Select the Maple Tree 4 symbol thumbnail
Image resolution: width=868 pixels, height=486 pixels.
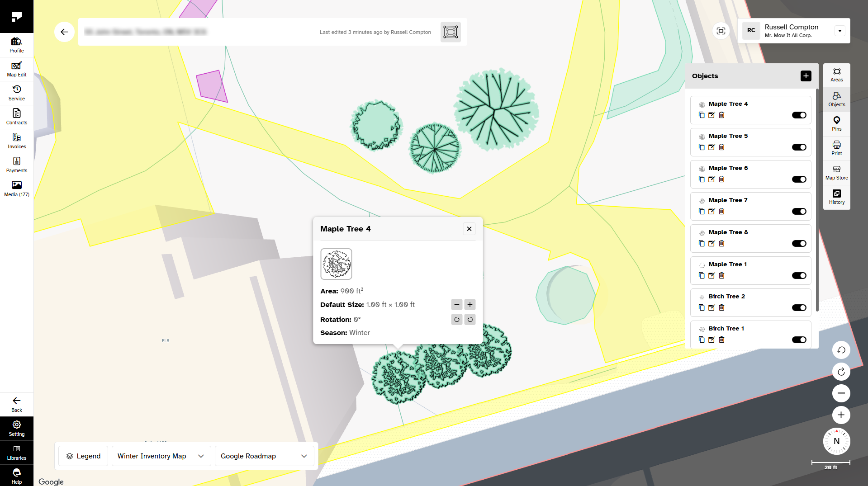tap(336, 264)
